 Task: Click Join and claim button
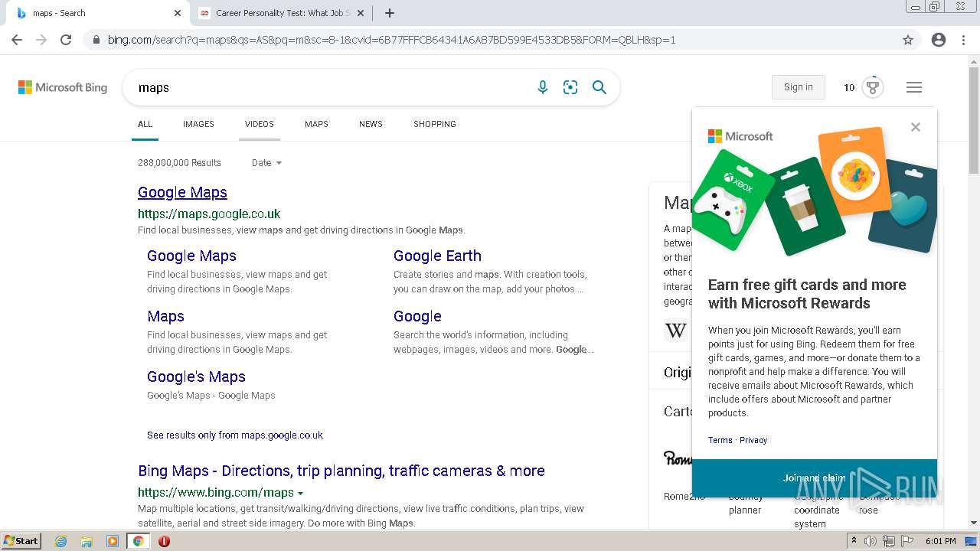coord(815,478)
